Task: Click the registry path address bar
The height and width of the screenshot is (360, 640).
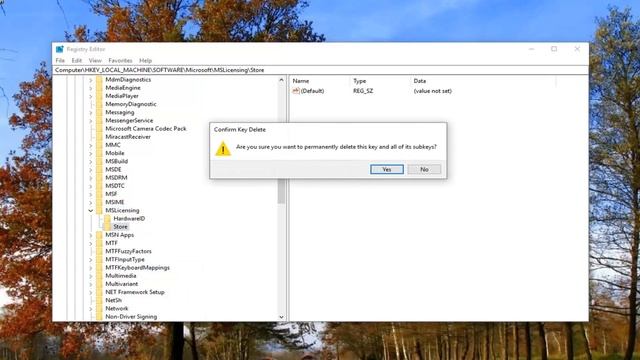Action: click(x=320, y=70)
